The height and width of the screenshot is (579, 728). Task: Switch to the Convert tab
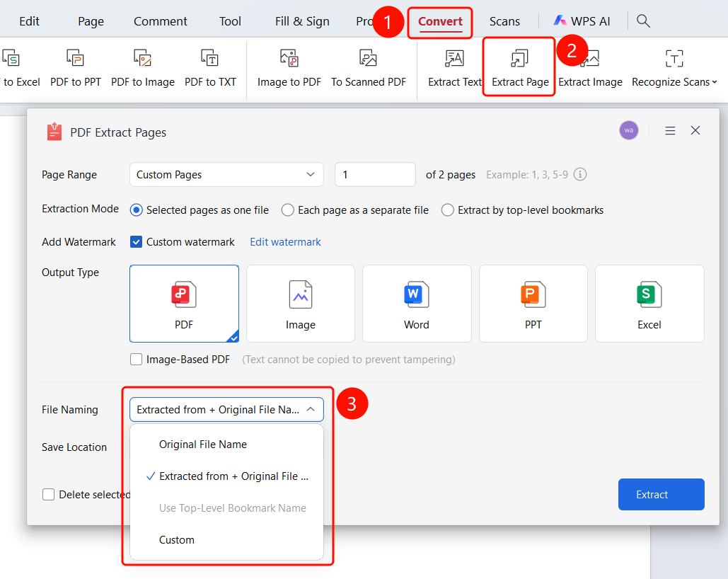pyautogui.click(x=440, y=21)
